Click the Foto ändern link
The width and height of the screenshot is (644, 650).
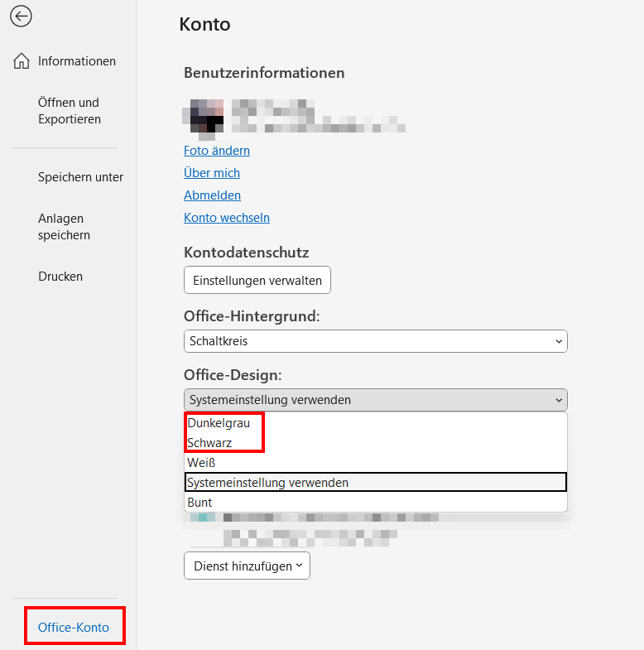[x=217, y=151]
